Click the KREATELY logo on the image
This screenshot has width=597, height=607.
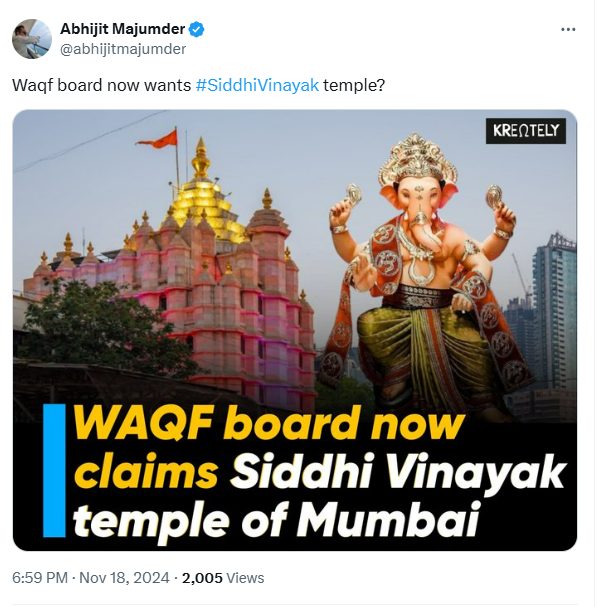[526, 131]
